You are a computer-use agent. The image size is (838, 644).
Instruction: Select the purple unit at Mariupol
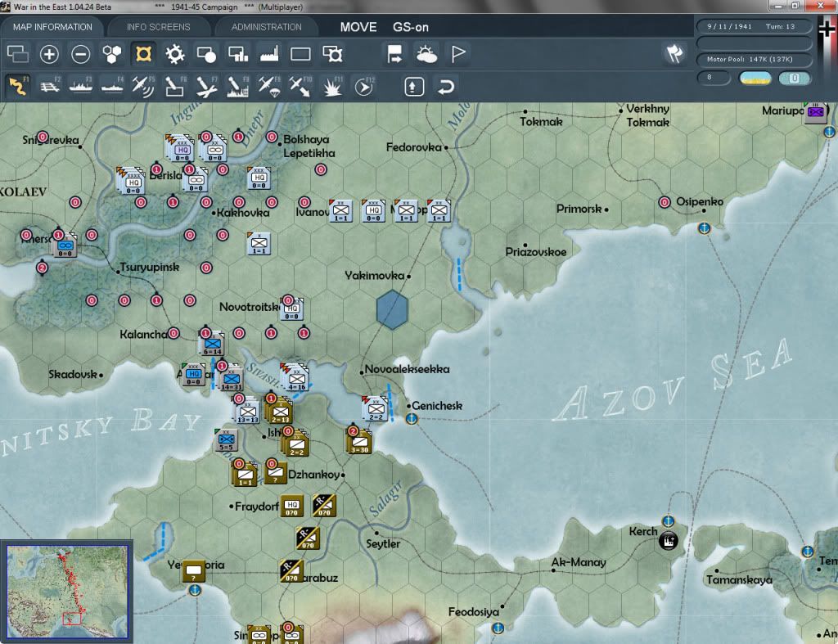(816, 112)
